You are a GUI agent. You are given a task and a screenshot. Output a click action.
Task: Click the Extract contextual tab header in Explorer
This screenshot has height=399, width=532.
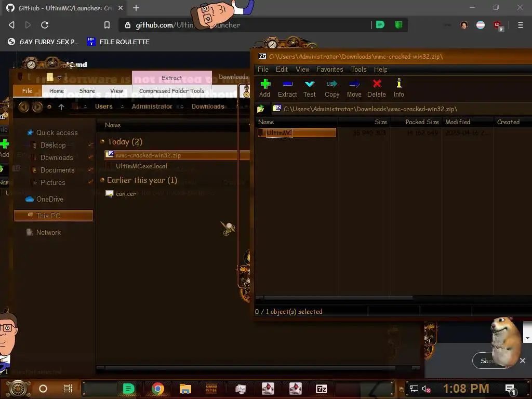(x=171, y=78)
